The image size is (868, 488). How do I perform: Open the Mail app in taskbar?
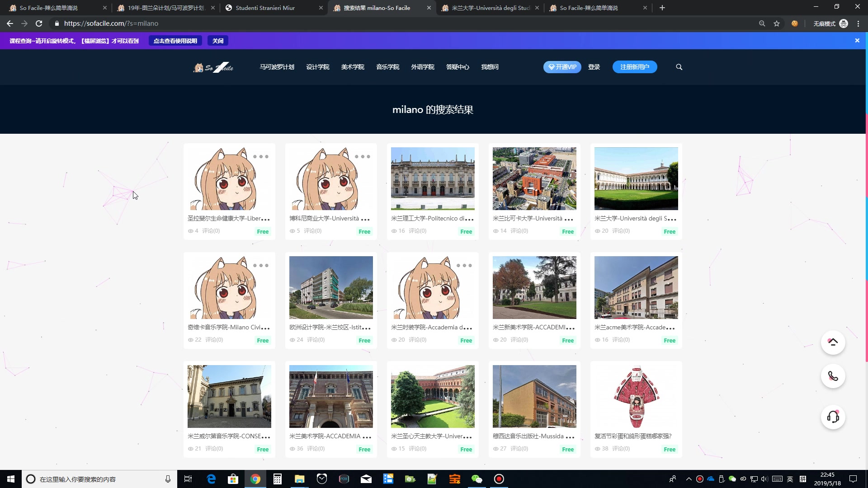coord(366,479)
